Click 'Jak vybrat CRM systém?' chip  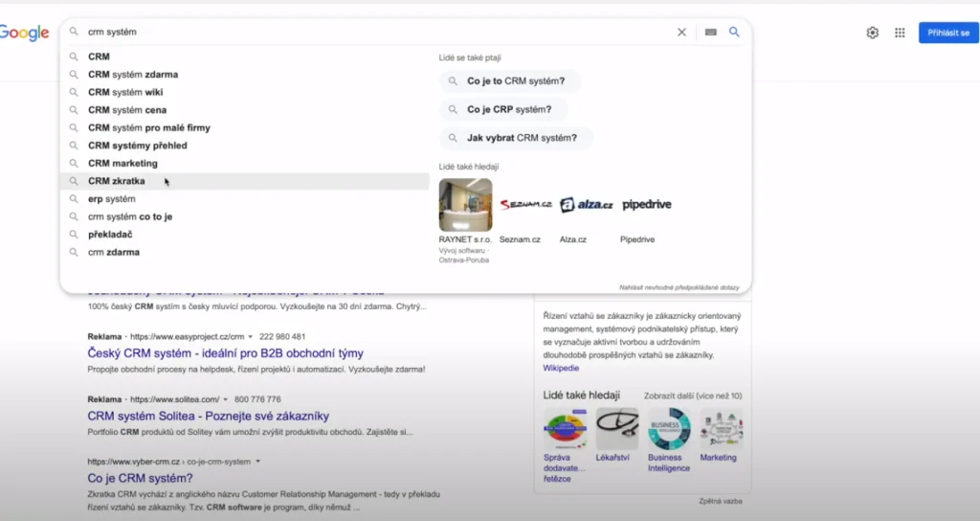[516, 138]
